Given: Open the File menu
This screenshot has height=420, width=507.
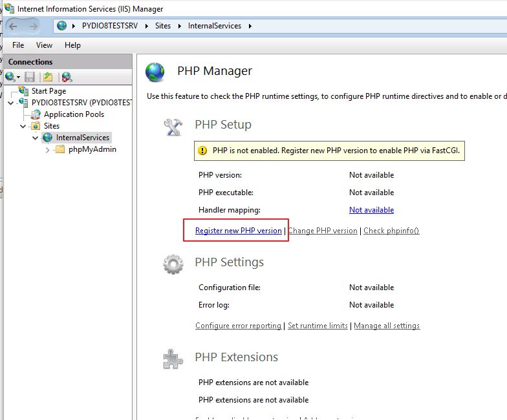Looking at the screenshot, I should 18,45.
